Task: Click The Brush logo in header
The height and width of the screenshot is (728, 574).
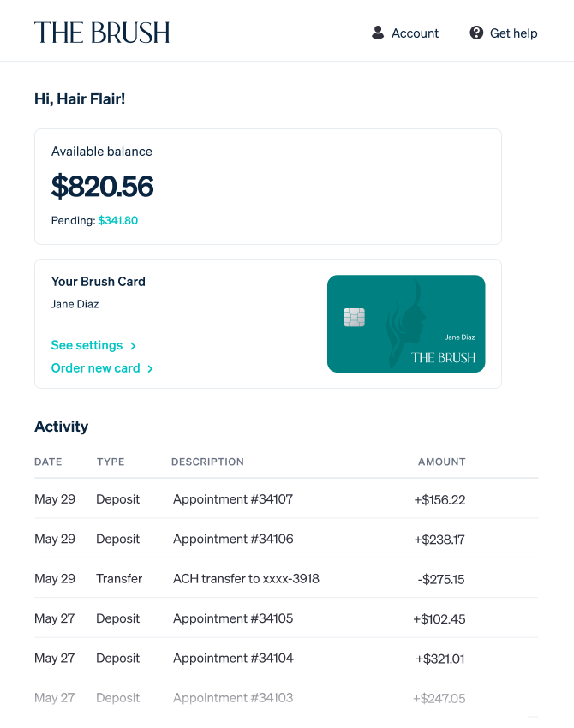Action: click(102, 33)
